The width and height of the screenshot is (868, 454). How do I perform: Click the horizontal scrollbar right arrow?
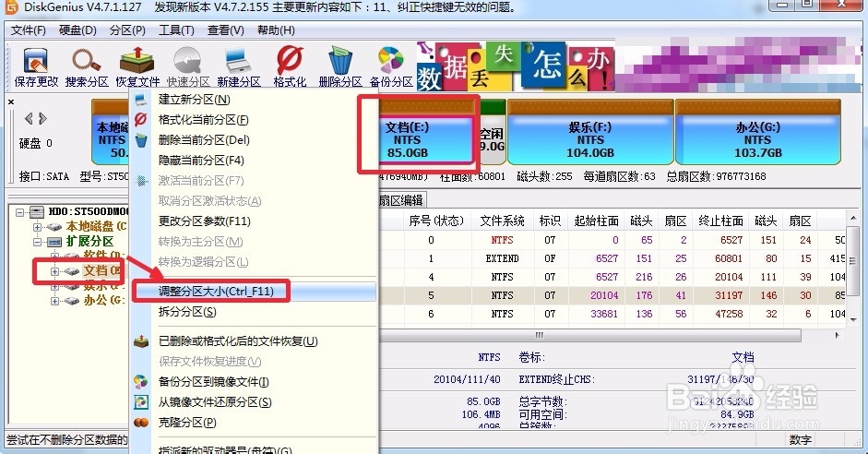tap(837, 336)
